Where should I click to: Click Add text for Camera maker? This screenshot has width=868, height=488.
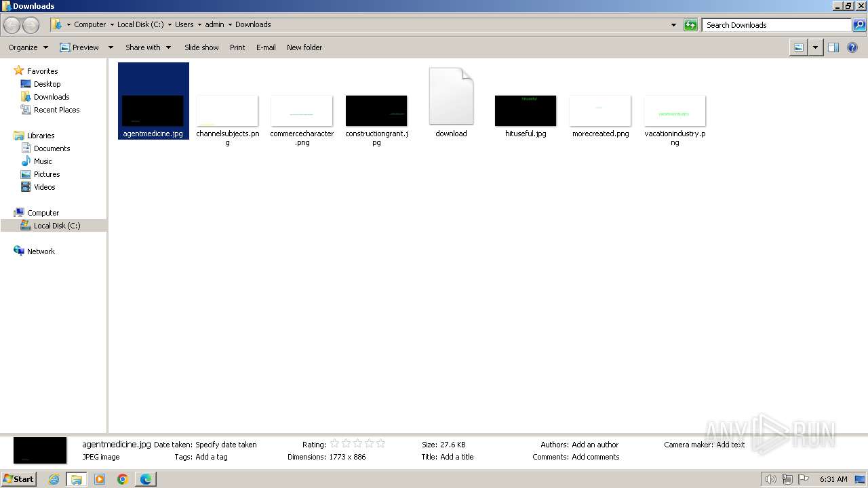point(730,445)
